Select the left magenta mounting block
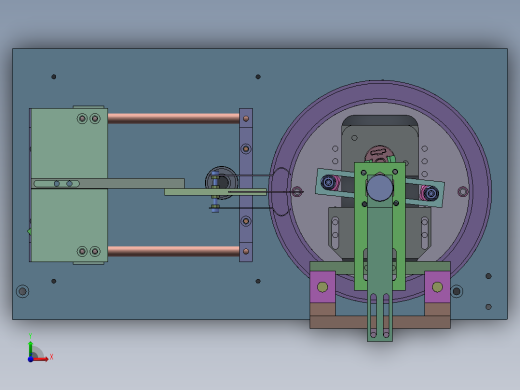 [x=322, y=287]
